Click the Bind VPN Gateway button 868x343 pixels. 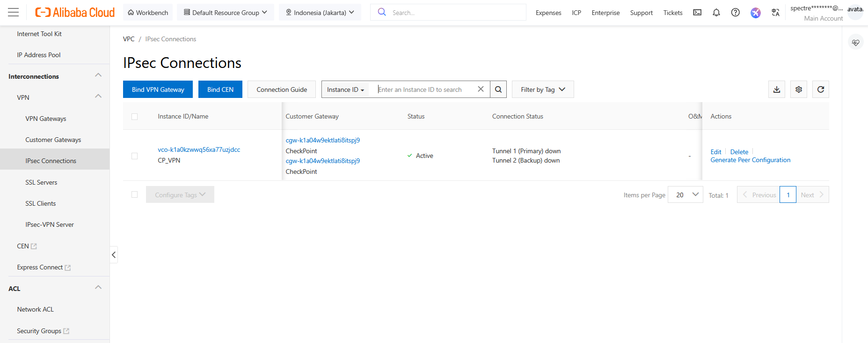158,89
